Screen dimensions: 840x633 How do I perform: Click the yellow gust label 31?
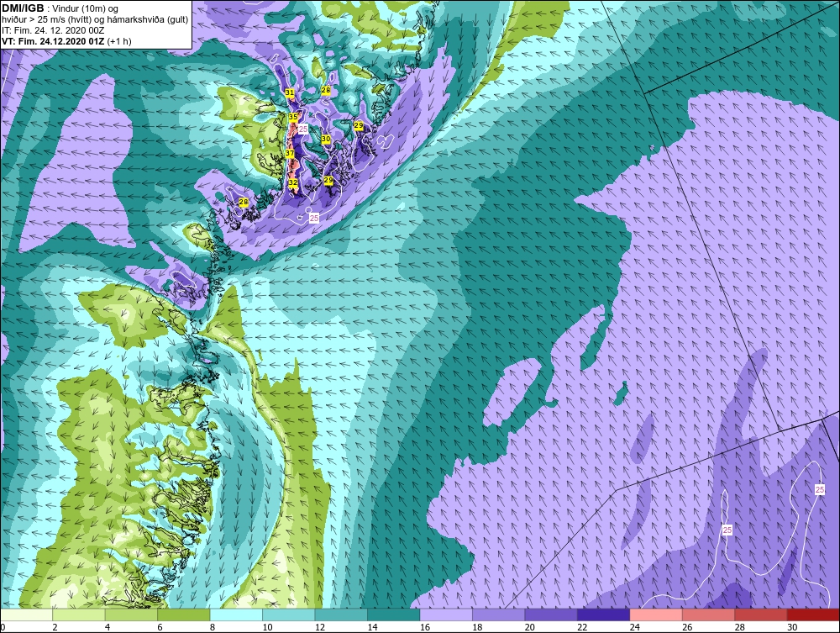(x=290, y=92)
